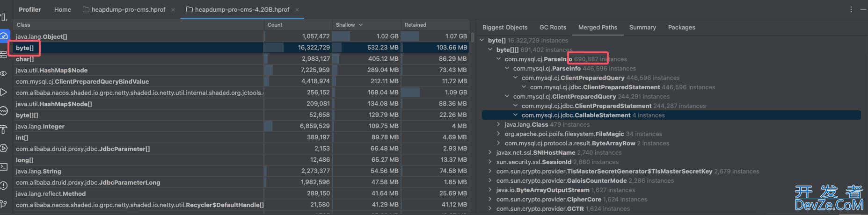Select the JdbcParameterLong class row
The image size is (868, 215).
coord(241,182)
